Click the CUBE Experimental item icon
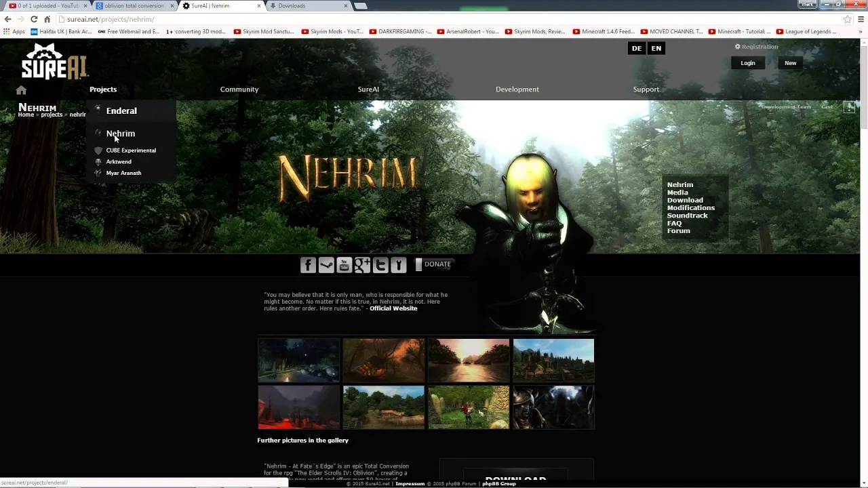This screenshot has width=868, height=488. 98,150
